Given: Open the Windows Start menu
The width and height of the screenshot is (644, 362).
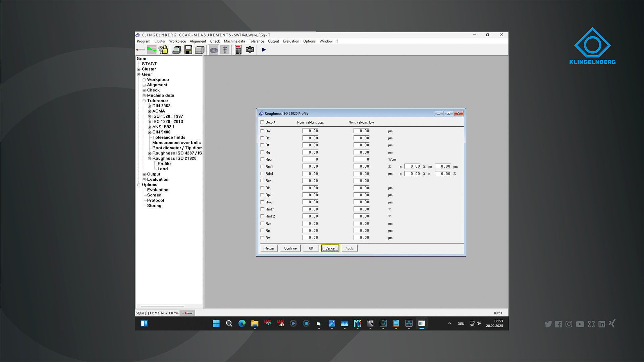Looking at the screenshot, I should tap(216, 323).
